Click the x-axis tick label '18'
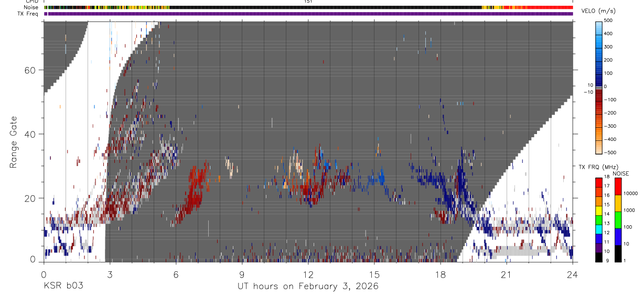 [441, 274]
